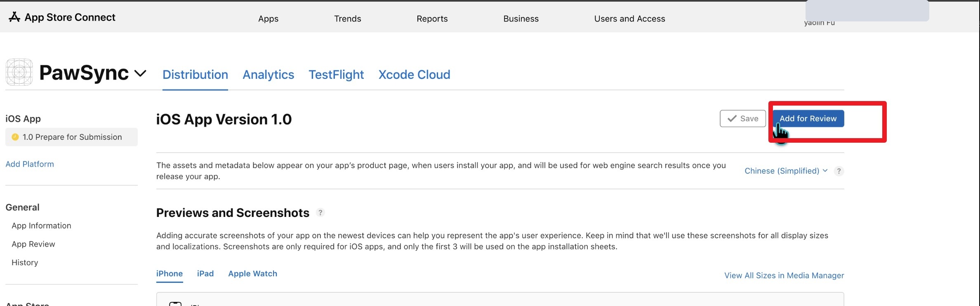The width and height of the screenshot is (980, 306).
Task: Click the PawSync app placeholder icon
Action: (x=19, y=72)
